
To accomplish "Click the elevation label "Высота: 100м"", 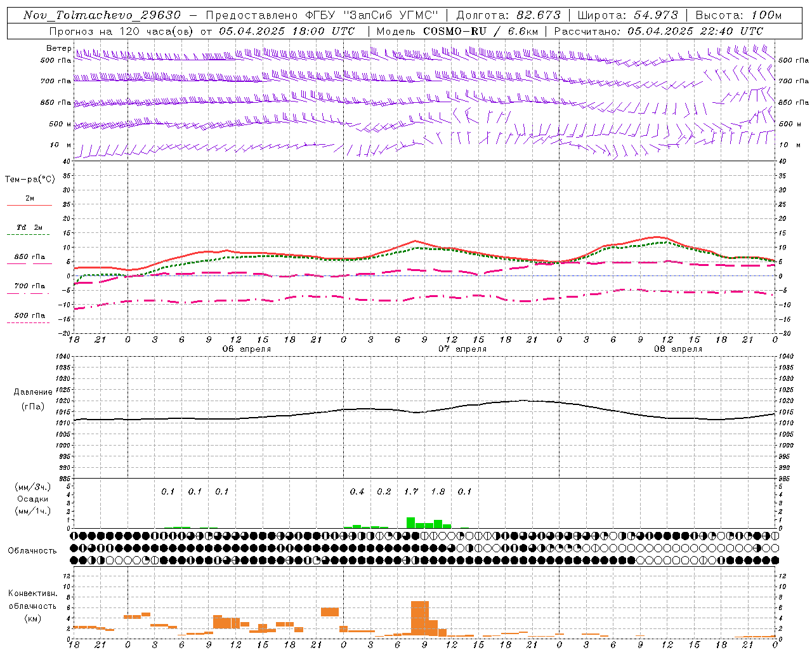I will point(738,15).
